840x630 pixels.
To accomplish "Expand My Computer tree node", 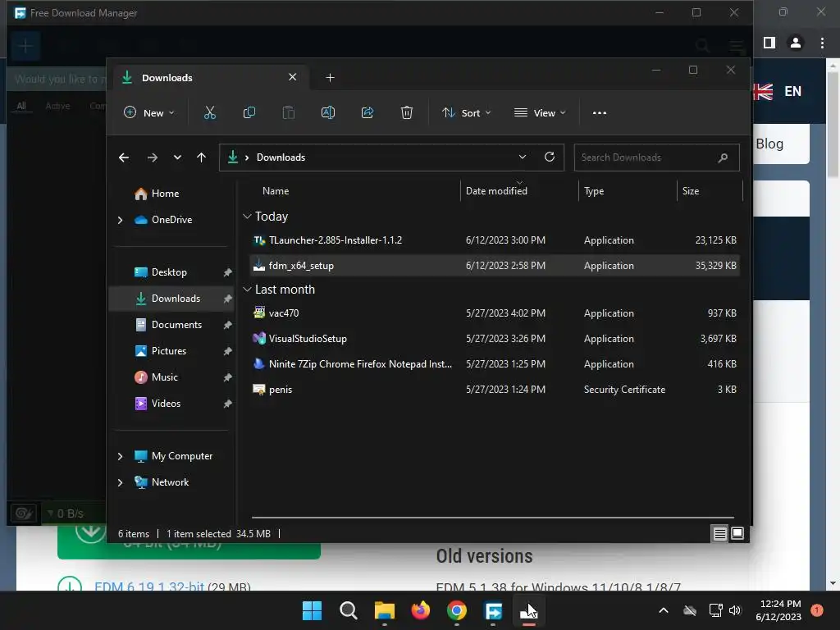I will pyautogui.click(x=120, y=456).
